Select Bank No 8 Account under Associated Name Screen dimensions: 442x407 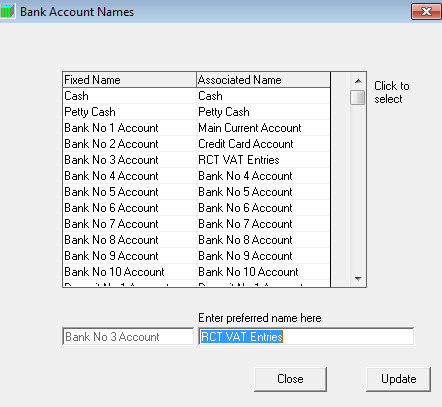(x=263, y=240)
